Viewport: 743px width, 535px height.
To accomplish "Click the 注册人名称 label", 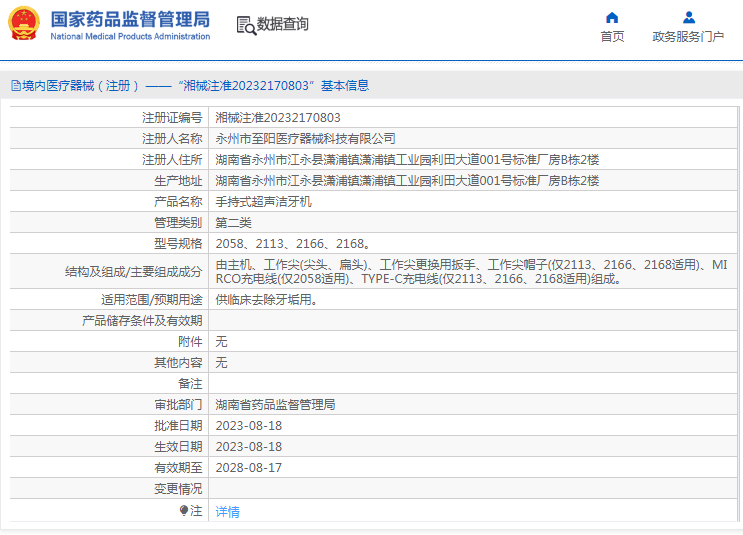I will pyautogui.click(x=172, y=138).
